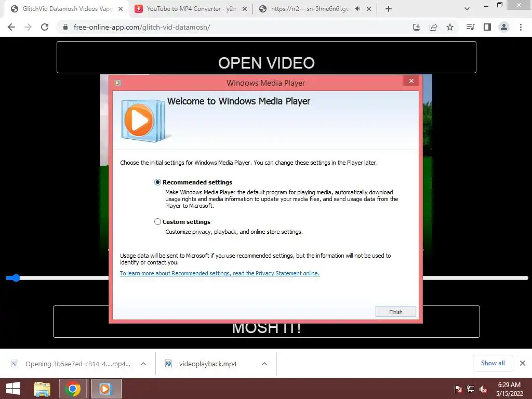532x399 pixels.
Task: Expand options for 3b5ae7ed download
Action: (x=143, y=364)
